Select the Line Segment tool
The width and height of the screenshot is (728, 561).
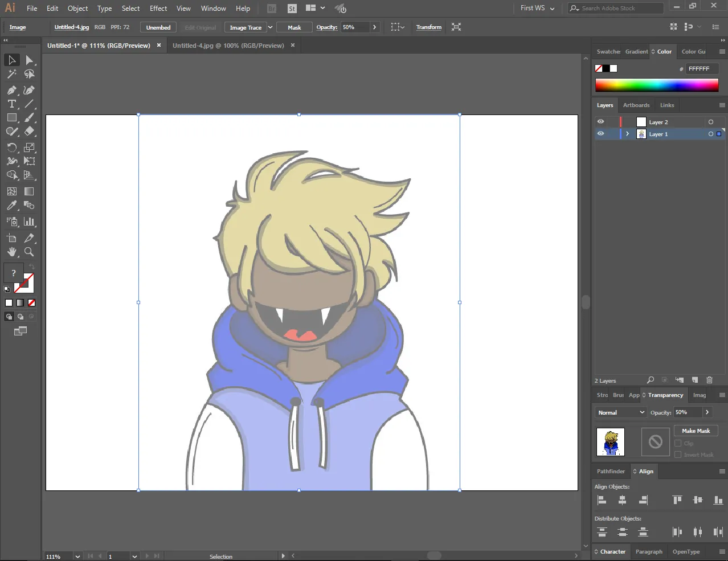click(30, 104)
